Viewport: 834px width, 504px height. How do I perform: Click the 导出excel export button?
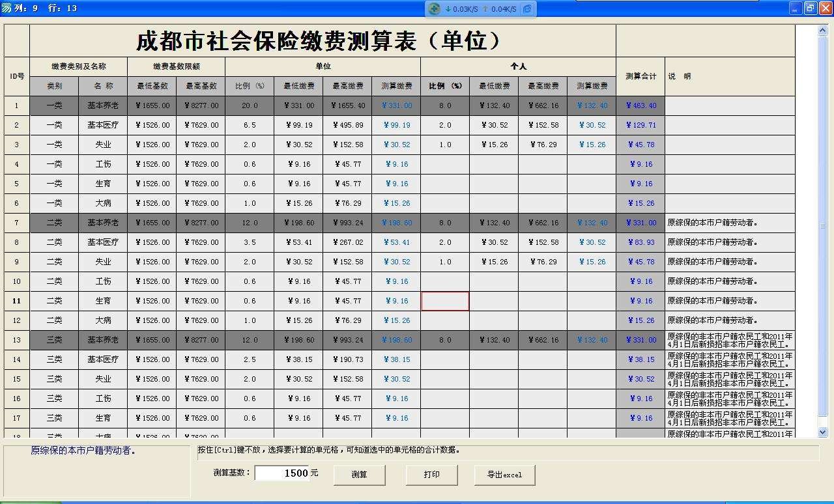(x=504, y=475)
